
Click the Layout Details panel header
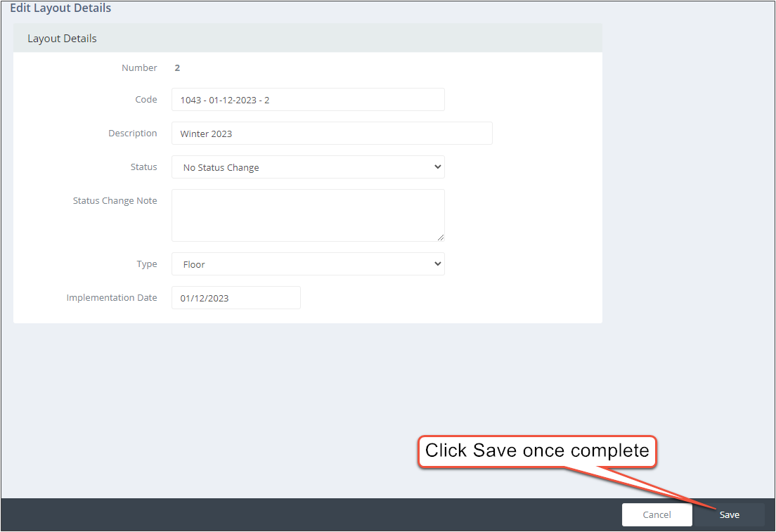point(308,38)
